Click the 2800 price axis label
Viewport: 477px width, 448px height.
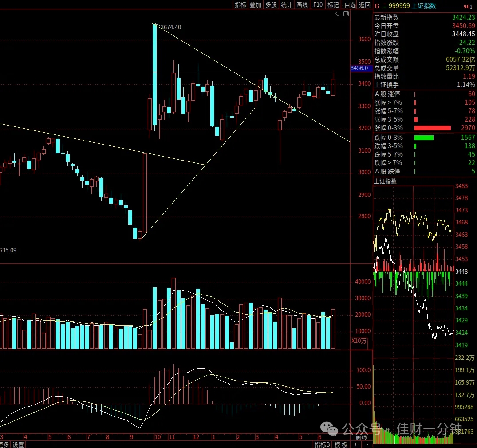364,216
